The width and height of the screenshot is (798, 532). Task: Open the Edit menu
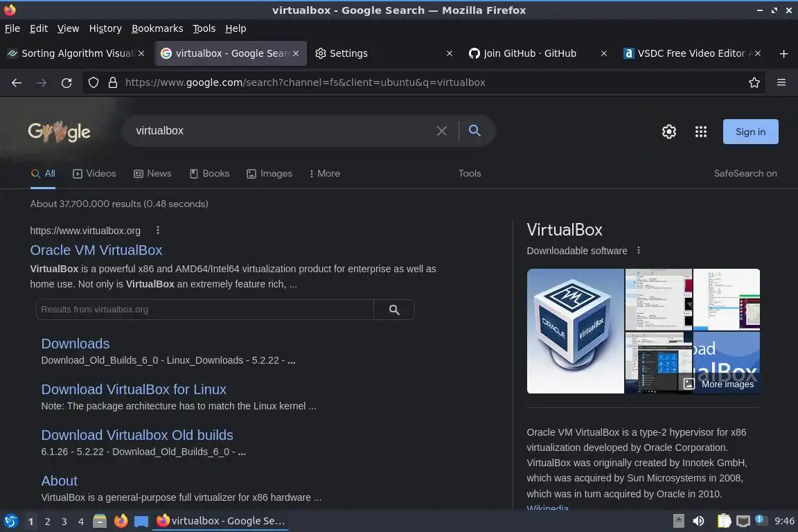coord(39,28)
